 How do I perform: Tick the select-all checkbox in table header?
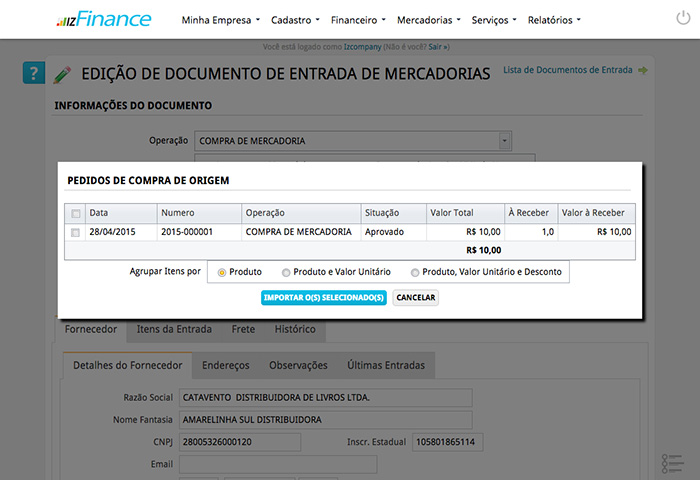click(x=76, y=213)
